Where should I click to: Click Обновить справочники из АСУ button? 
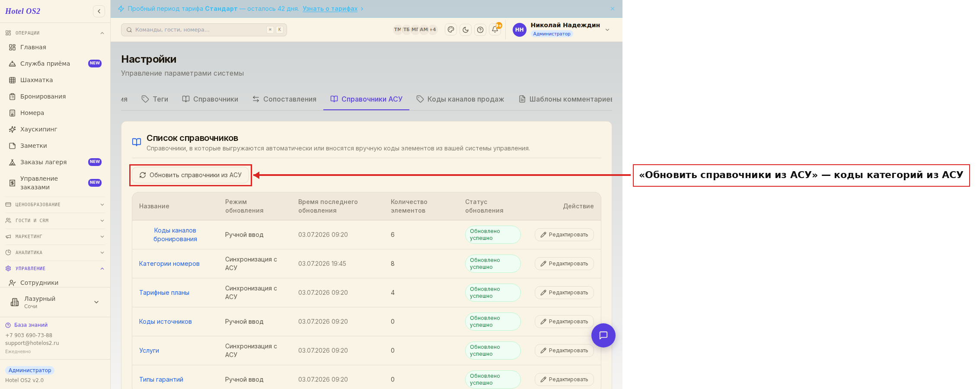pos(191,175)
